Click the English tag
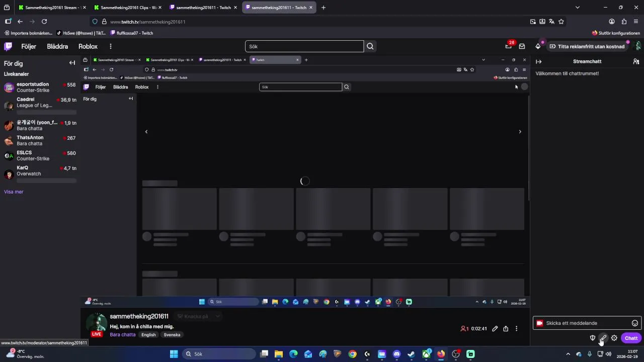Viewport: 644px width, 362px height. [148, 335]
